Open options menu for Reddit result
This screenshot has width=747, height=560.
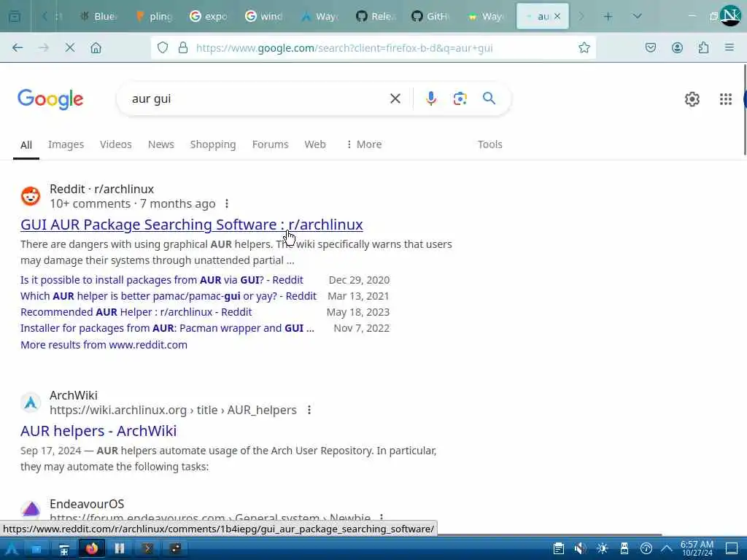click(x=227, y=204)
